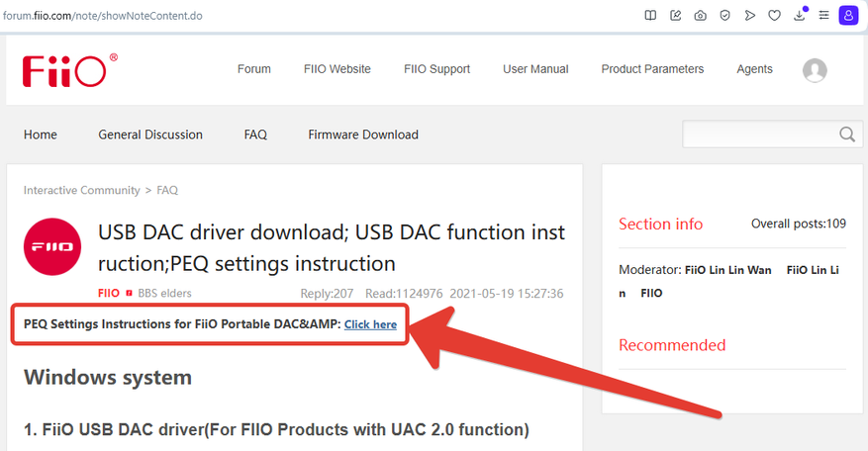The height and width of the screenshot is (451, 868).
Task: Click the red FIIO author avatar
Action: (x=53, y=247)
